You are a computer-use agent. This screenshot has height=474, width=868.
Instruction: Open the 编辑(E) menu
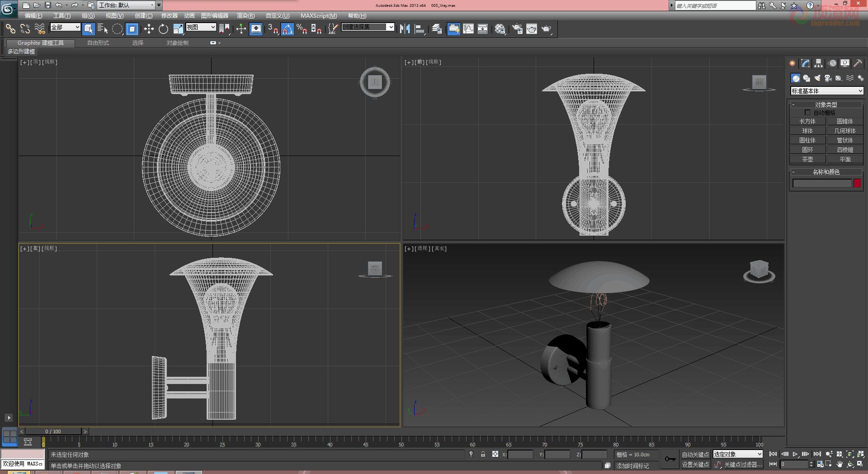(x=33, y=16)
